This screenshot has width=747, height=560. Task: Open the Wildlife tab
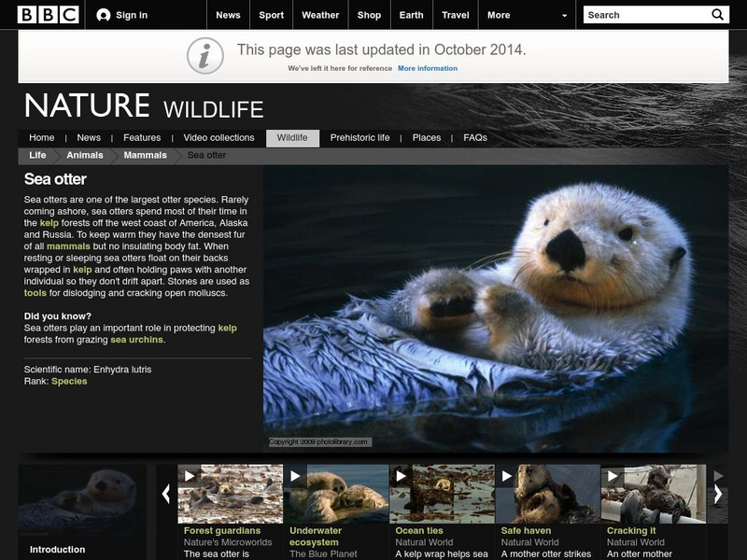click(x=291, y=136)
